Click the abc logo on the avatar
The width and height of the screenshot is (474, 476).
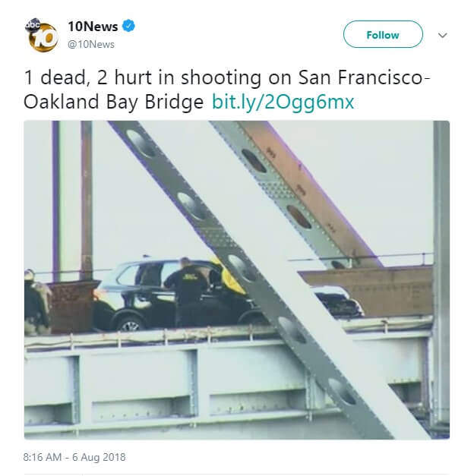pyautogui.click(x=33, y=24)
